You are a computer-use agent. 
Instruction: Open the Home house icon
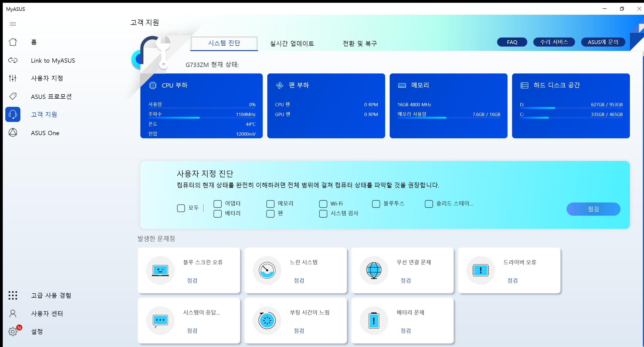click(x=13, y=42)
